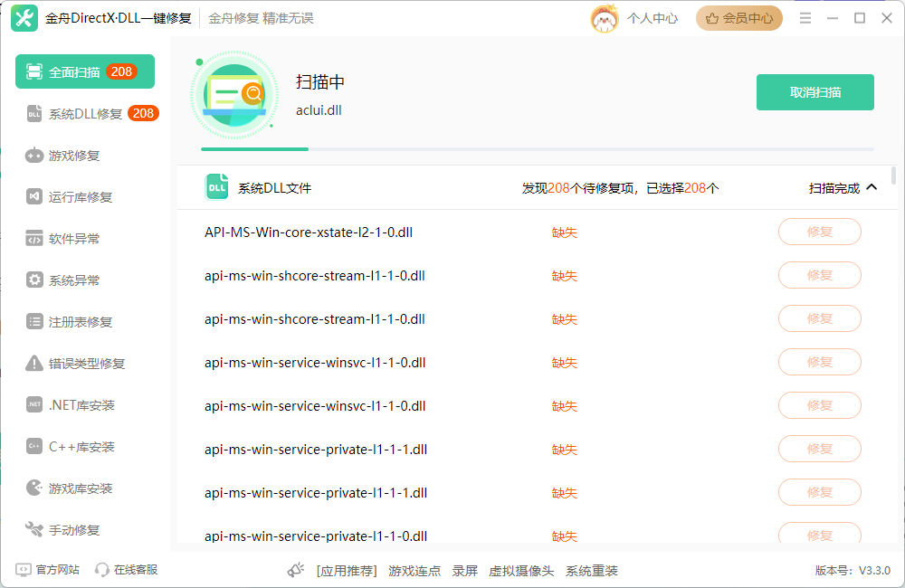Click the 全面扫描 scan icon
Image resolution: width=905 pixels, height=588 pixels.
point(34,71)
